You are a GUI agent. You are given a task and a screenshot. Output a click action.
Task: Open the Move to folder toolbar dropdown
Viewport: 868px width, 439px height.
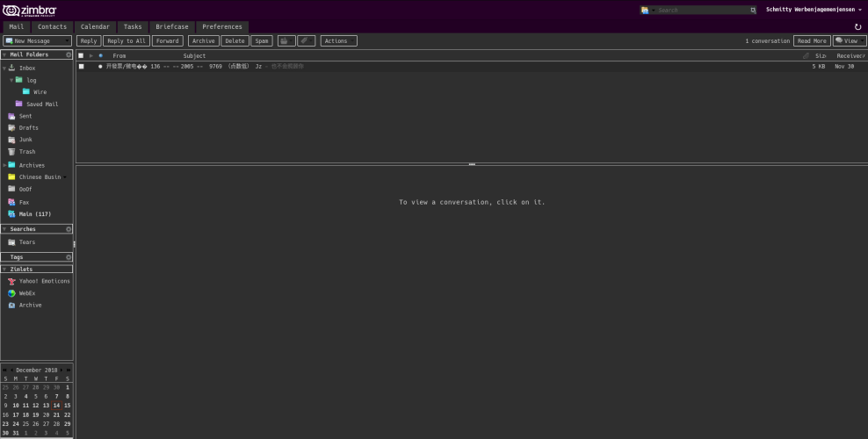[x=286, y=41]
